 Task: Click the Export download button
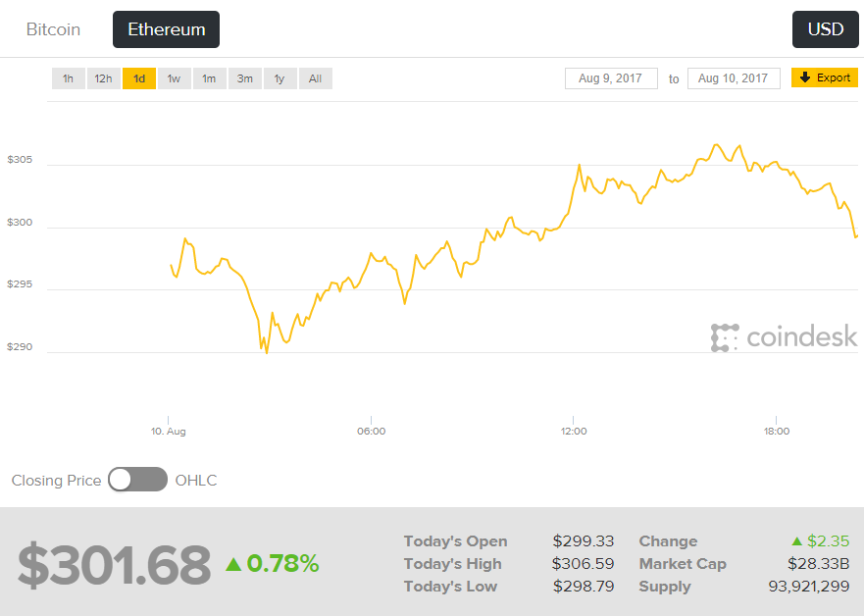(x=824, y=77)
